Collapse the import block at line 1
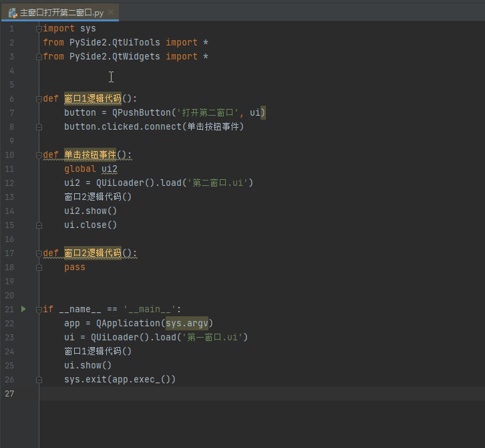This screenshot has width=485, height=448. (39, 29)
